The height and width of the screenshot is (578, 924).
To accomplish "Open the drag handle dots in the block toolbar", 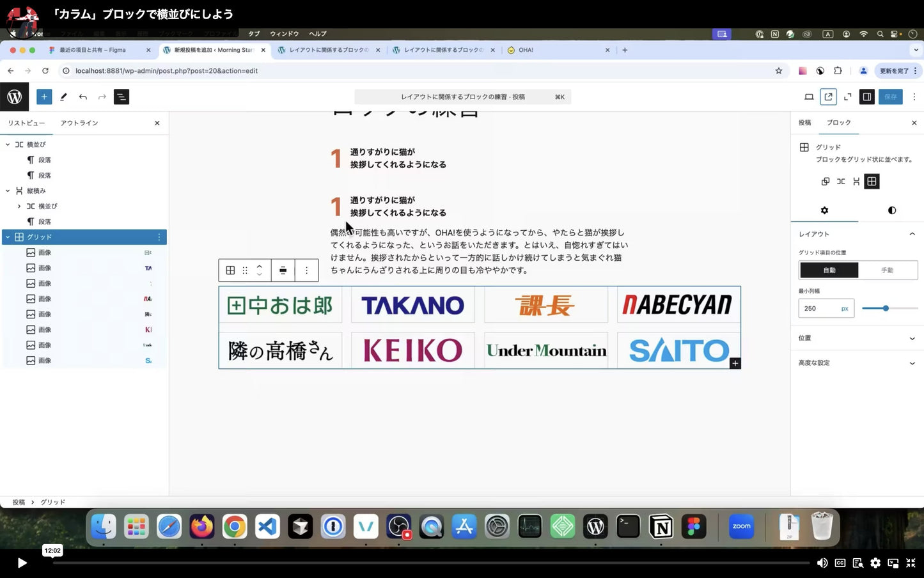I will pyautogui.click(x=245, y=270).
